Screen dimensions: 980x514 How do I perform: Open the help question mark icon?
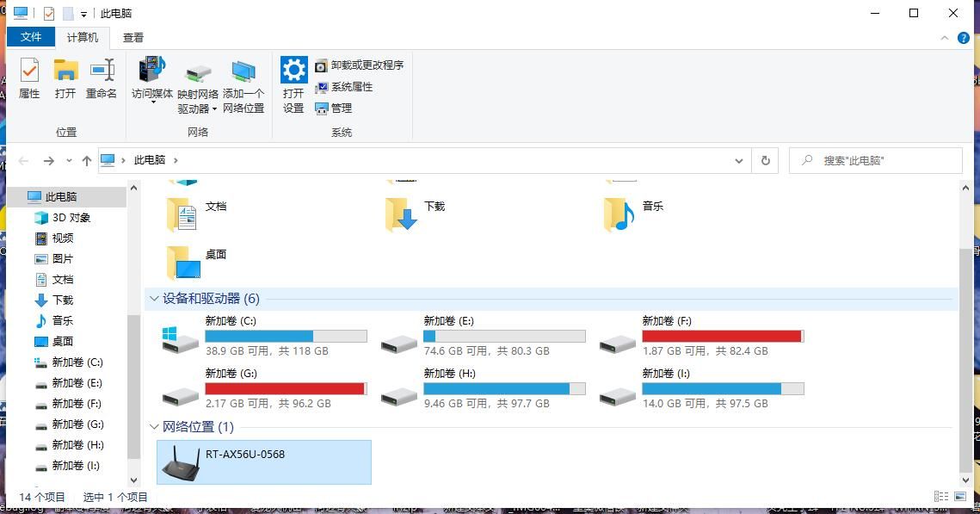[964, 38]
